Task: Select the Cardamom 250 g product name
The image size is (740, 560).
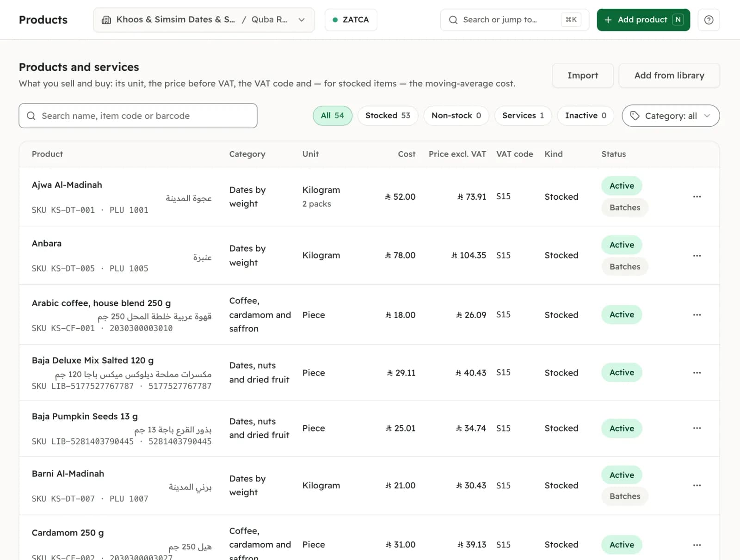Action: pyautogui.click(x=68, y=533)
